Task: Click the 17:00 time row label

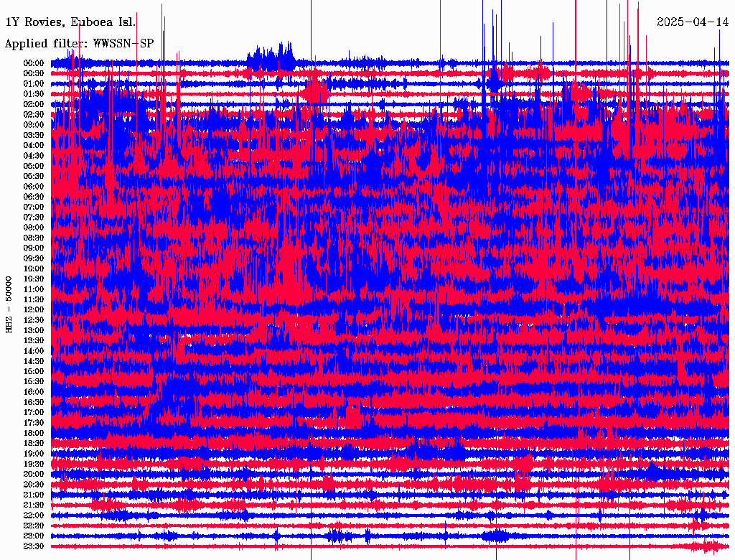Action: pos(34,412)
